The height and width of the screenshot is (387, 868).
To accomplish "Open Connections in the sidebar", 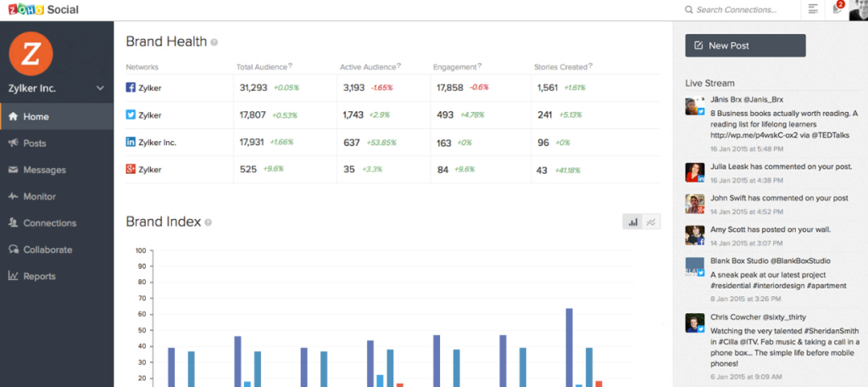I will (x=57, y=223).
